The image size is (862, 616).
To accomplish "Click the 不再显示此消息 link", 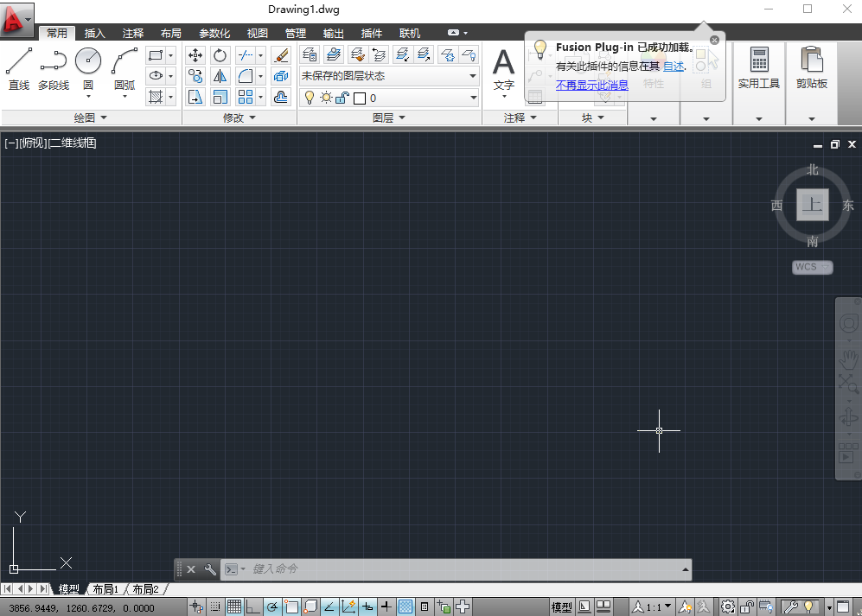I will (592, 86).
